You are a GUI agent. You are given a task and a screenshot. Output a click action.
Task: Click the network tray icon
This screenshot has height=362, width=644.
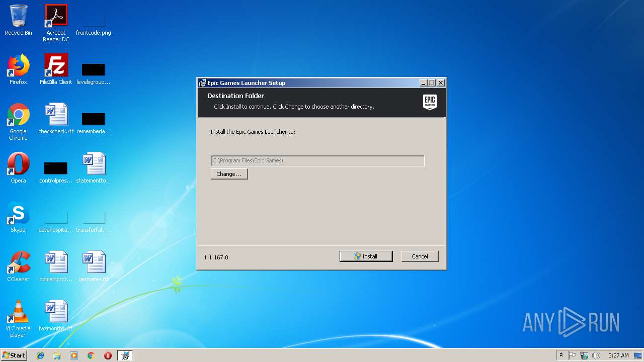pyautogui.click(x=584, y=355)
